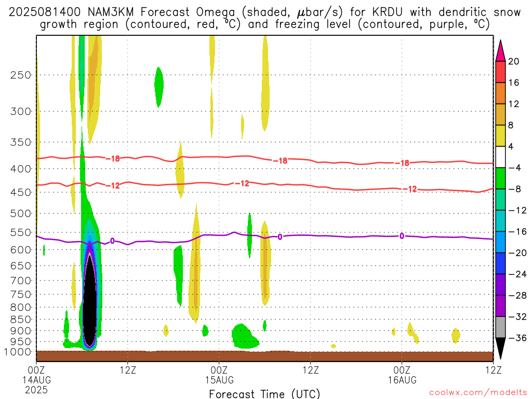Click the 900 pressure axis label
Image resolution: width=532 pixels, height=399 pixels.
click(21, 331)
